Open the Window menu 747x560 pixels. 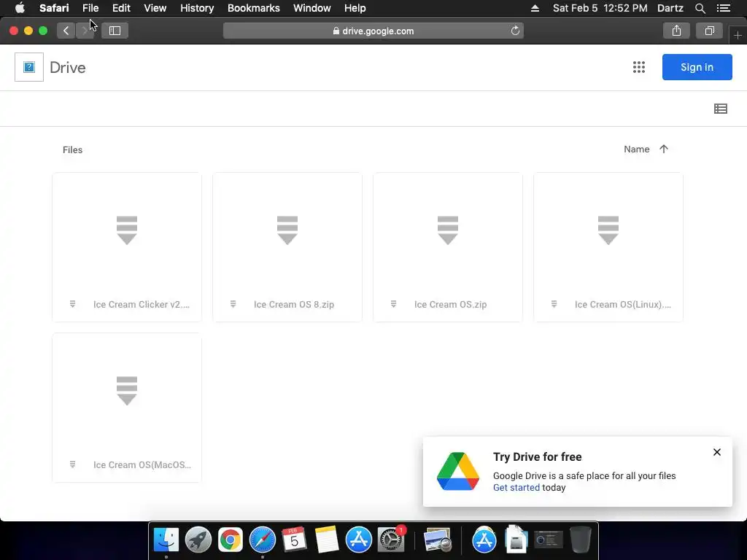pos(312,8)
